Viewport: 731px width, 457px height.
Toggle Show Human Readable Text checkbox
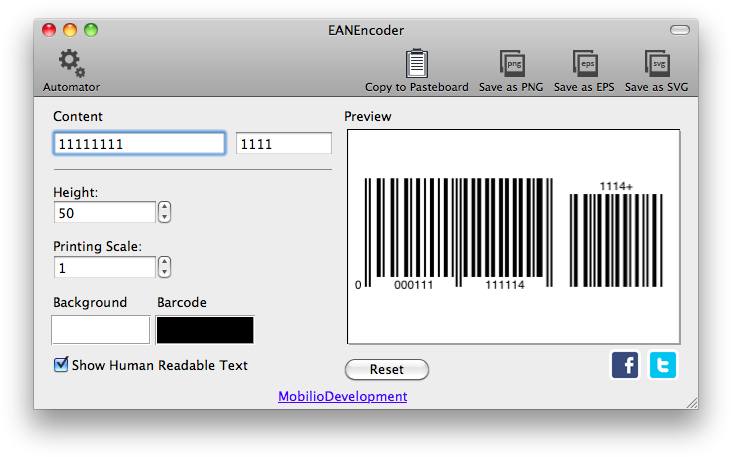61,365
